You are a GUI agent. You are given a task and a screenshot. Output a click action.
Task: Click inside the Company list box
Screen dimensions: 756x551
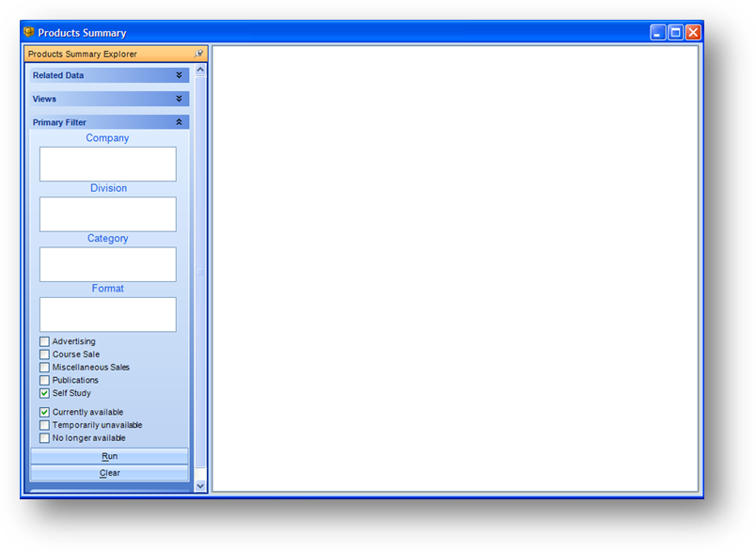click(107, 165)
